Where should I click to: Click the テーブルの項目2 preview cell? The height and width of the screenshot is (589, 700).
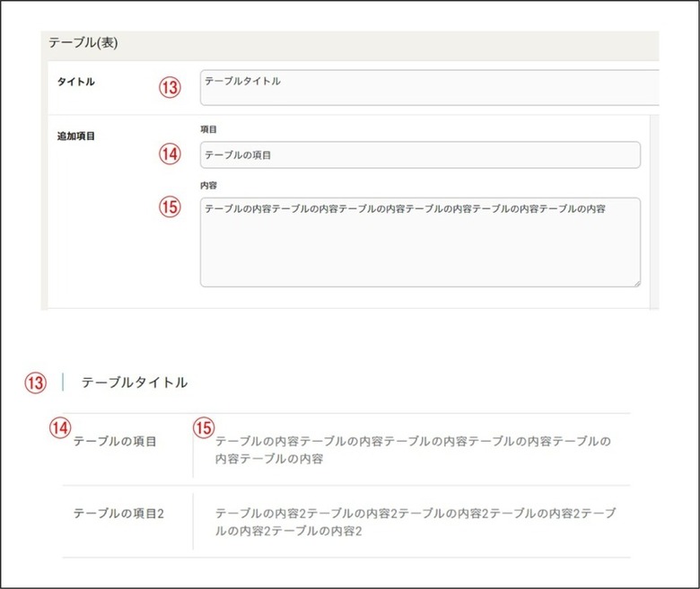(x=118, y=514)
